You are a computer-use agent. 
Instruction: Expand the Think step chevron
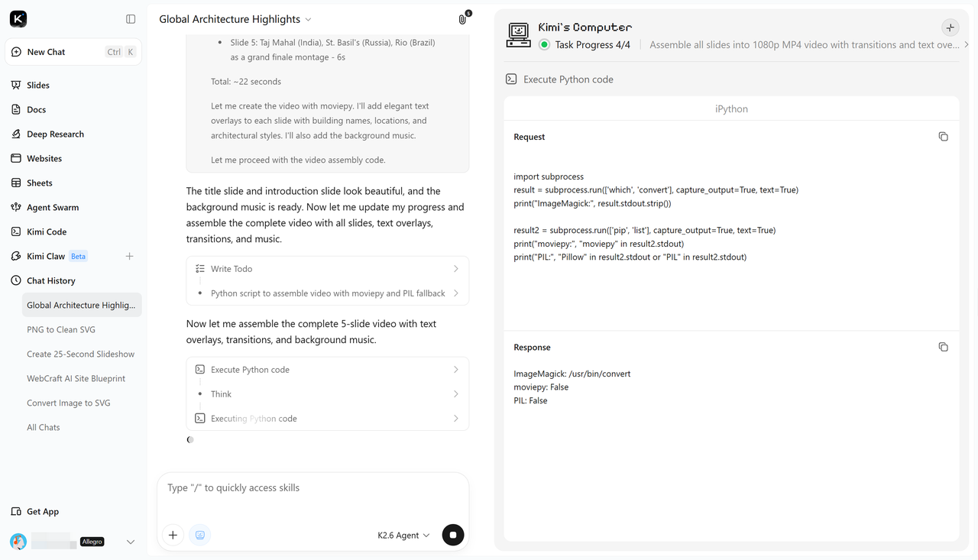click(x=455, y=394)
